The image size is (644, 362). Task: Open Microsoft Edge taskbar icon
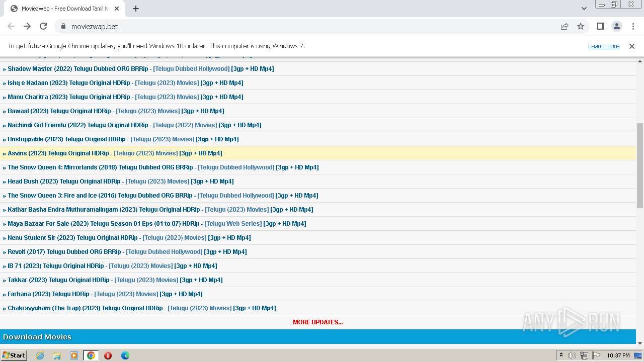point(125,355)
